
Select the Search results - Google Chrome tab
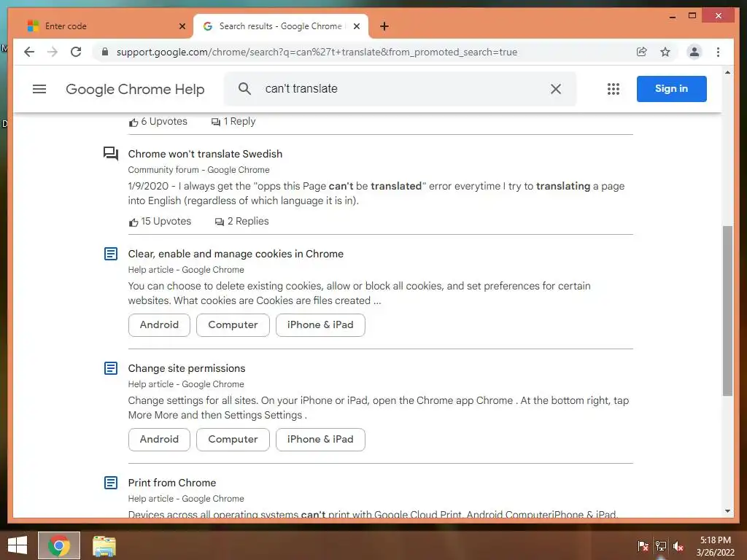tap(281, 26)
